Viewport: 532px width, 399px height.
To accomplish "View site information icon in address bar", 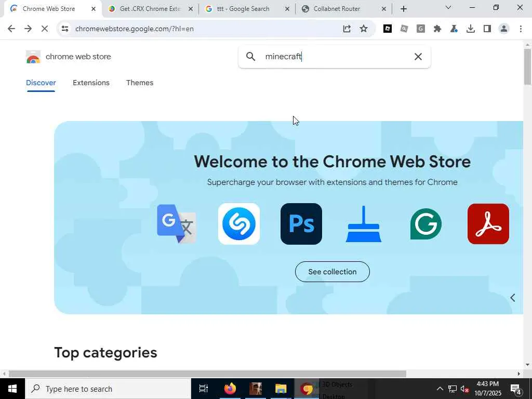I will (65, 29).
